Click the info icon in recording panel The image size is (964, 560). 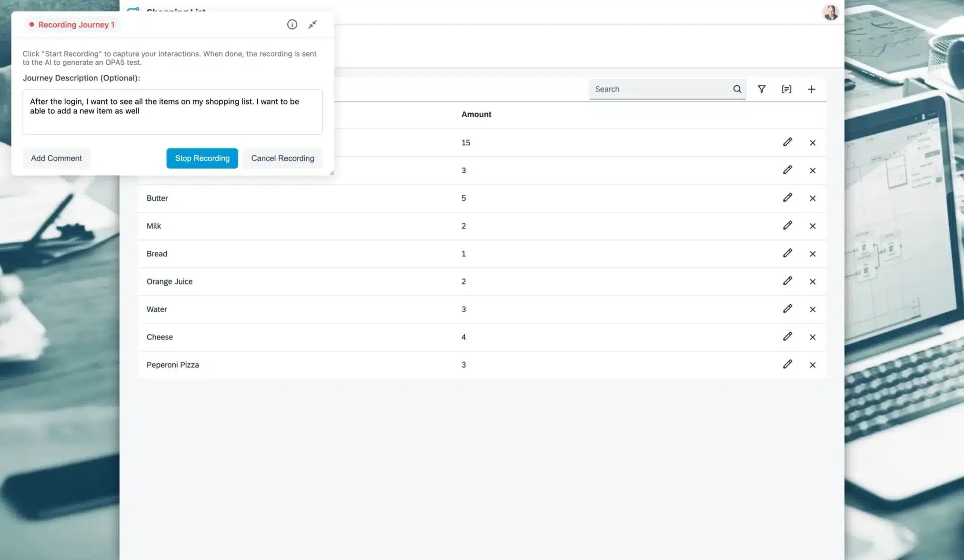292,25
